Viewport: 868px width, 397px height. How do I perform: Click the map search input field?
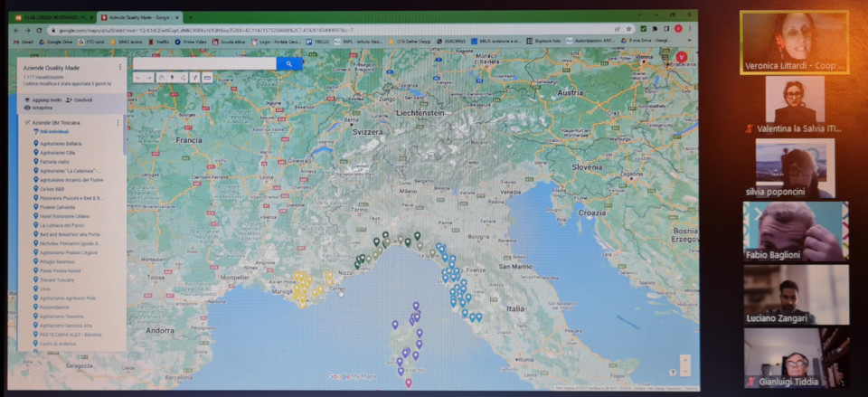204,63
